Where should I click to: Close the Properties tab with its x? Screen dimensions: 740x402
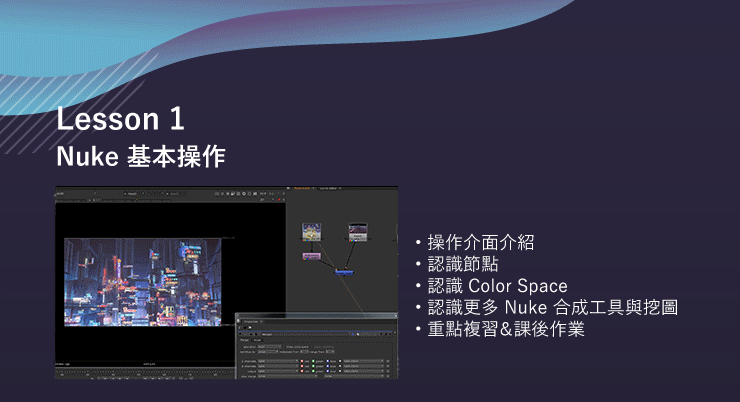click(261, 322)
